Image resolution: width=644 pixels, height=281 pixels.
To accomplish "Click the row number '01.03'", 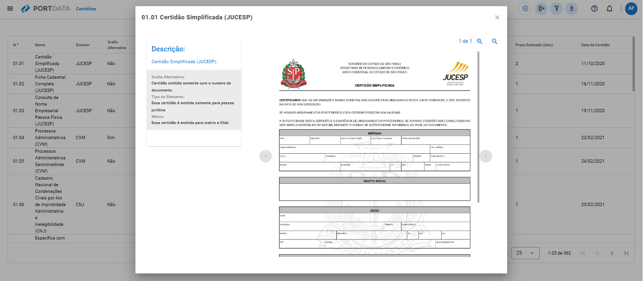I will (x=18, y=111).
